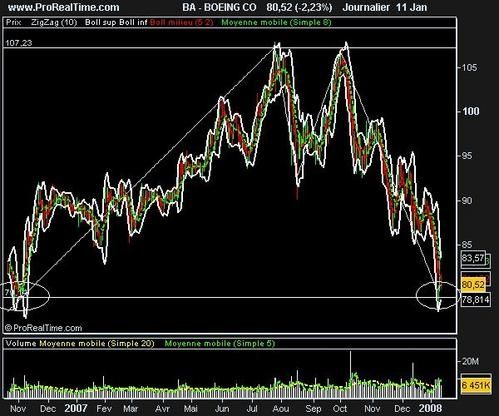Click the Avr month label
The width and height of the screenshot is (499, 416).
(162, 409)
